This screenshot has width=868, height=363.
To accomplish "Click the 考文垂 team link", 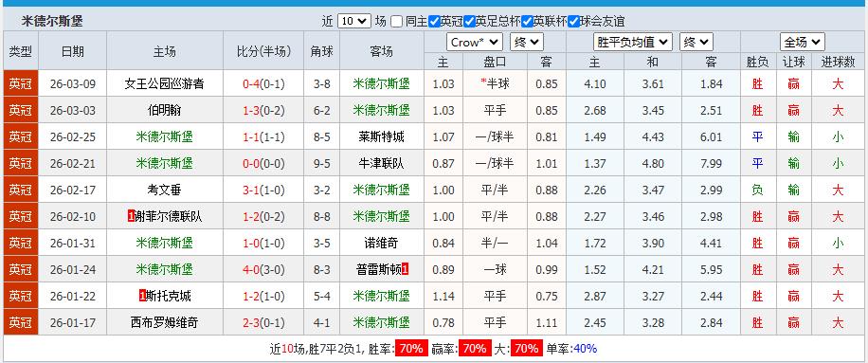I will click(165, 191).
